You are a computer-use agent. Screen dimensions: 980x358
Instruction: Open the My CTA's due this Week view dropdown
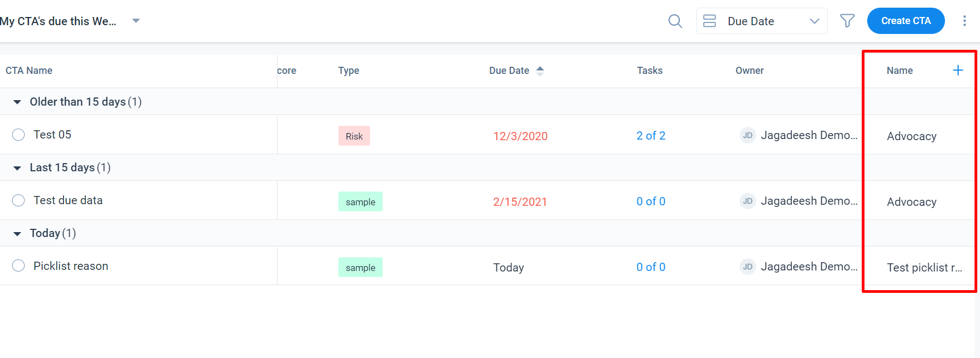pyautogui.click(x=136, y=21)
